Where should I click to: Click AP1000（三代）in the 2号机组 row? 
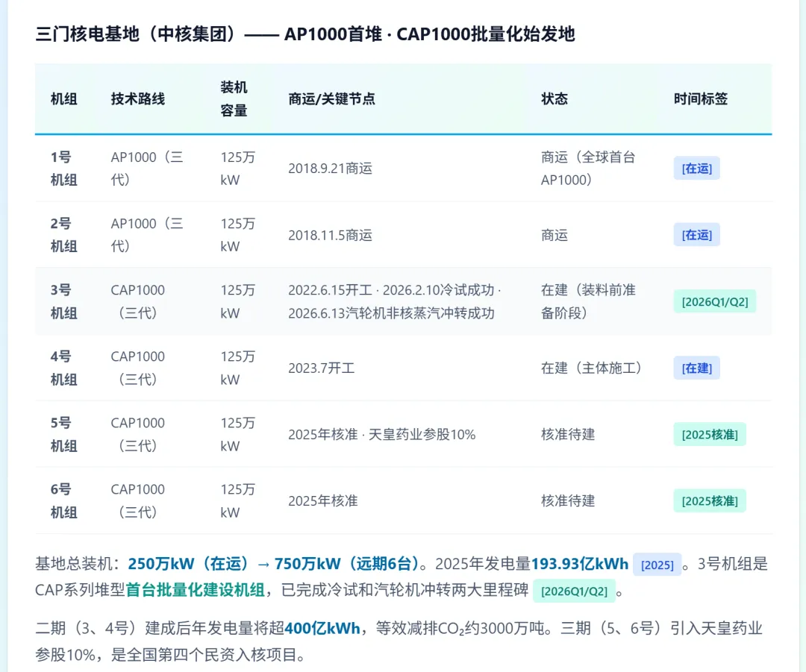point(147,235)
